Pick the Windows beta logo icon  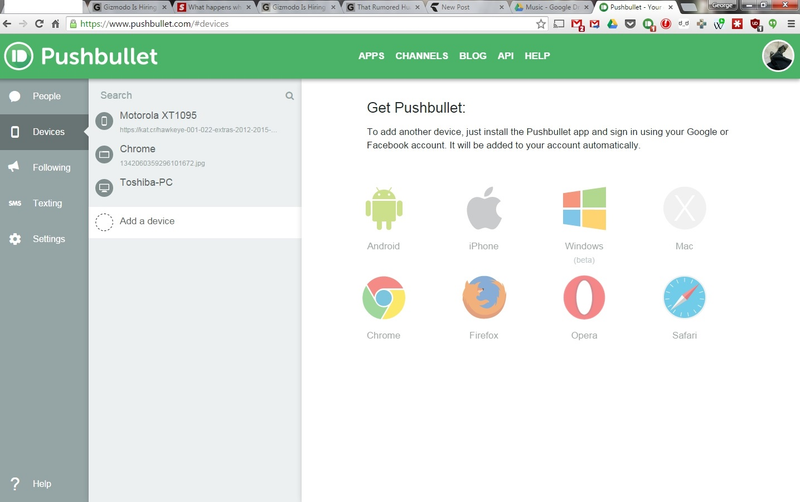coord(584,208)
